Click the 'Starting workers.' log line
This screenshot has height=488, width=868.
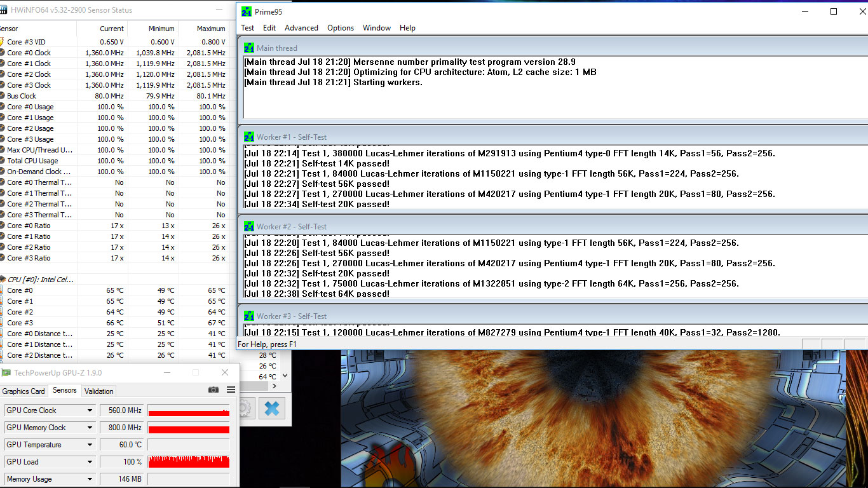[333, 82]
